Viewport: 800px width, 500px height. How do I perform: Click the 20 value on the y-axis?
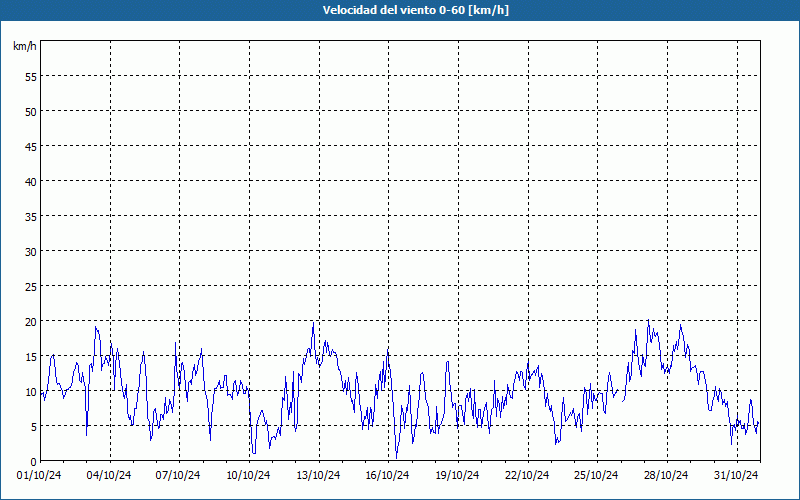31,322
